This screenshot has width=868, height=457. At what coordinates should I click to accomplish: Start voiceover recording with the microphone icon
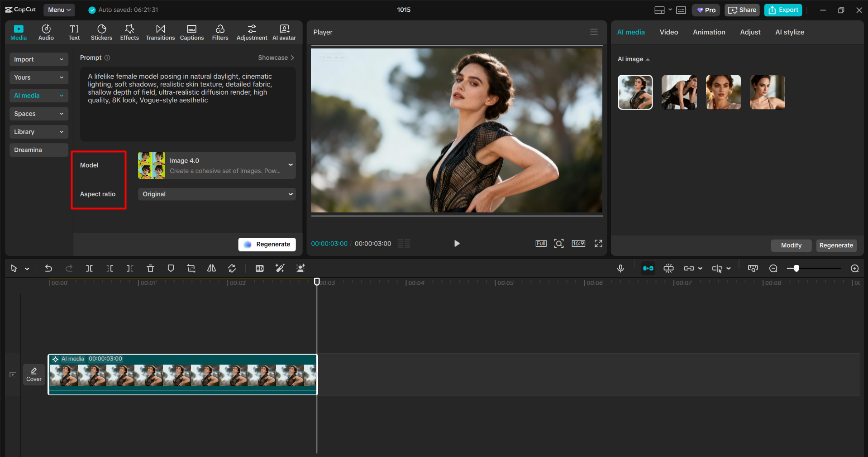(620, 268)
